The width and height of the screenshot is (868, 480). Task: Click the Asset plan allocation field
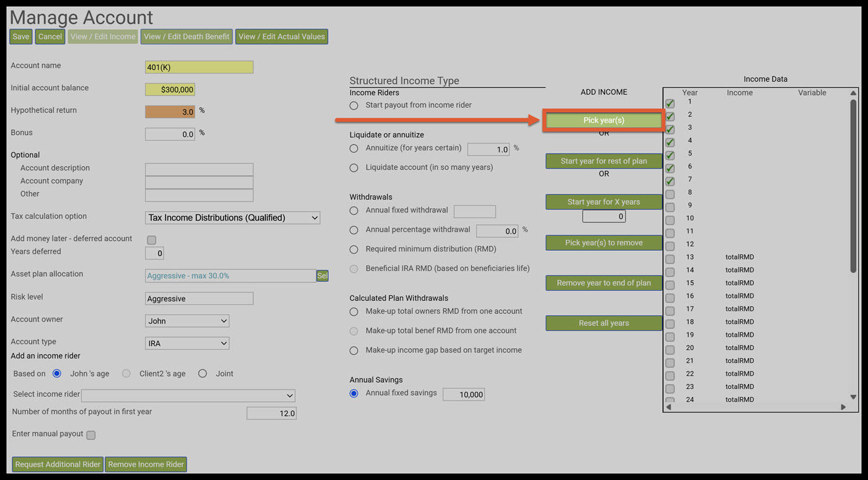pyautogui.click(x=231, y=276)
